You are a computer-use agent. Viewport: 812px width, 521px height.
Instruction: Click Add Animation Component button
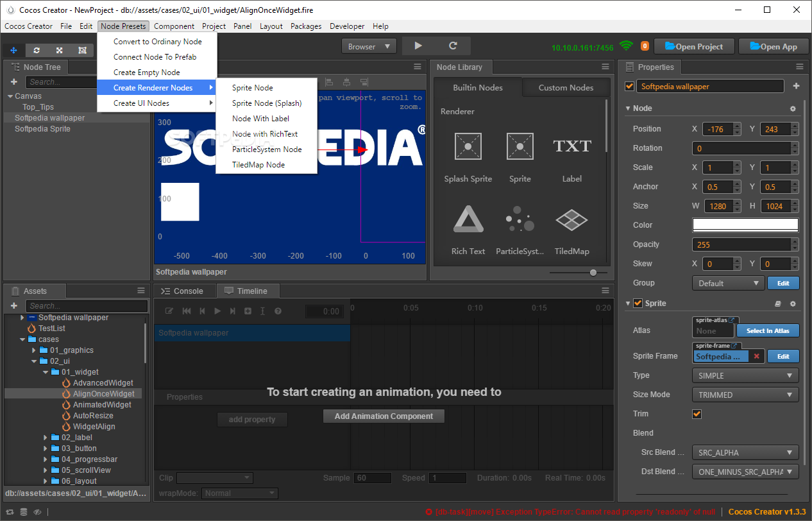pos(384,416)
